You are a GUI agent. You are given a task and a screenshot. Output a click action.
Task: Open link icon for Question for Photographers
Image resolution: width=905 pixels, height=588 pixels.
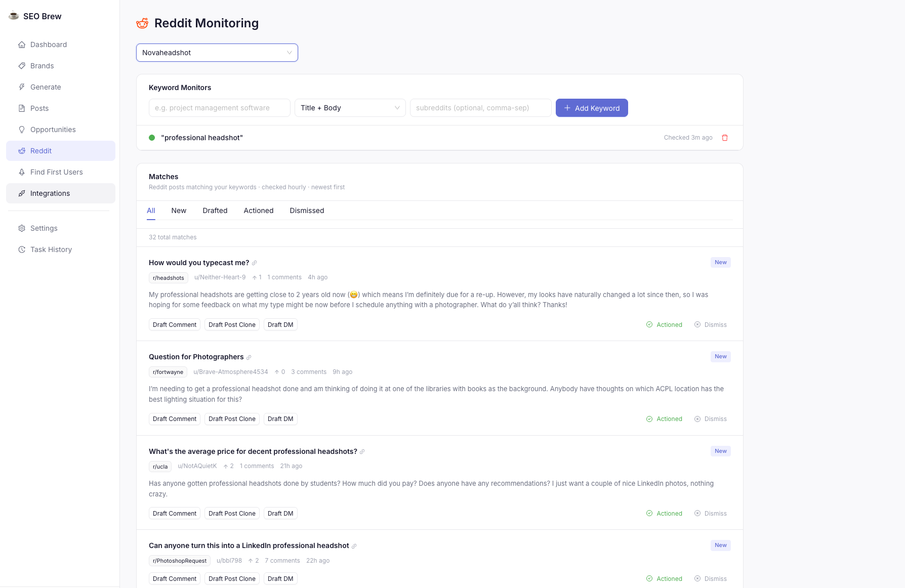pos(249,357)
